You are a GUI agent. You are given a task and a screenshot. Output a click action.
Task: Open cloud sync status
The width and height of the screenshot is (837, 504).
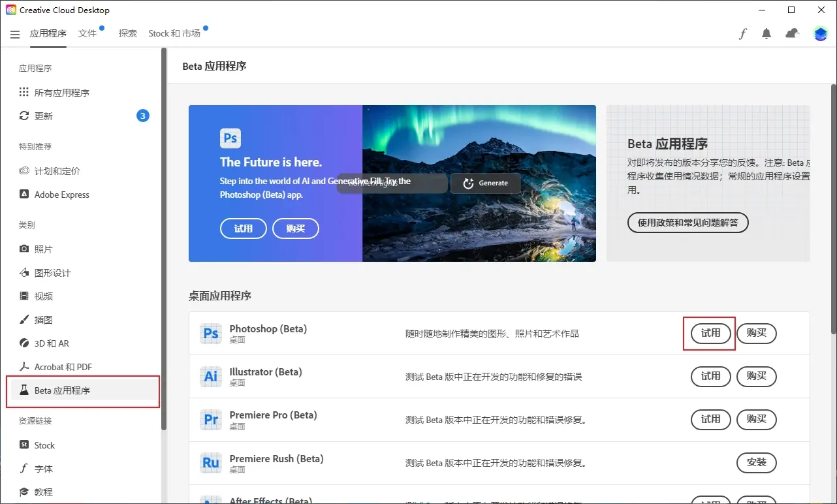pyautogui.click(x=791, y=33)
